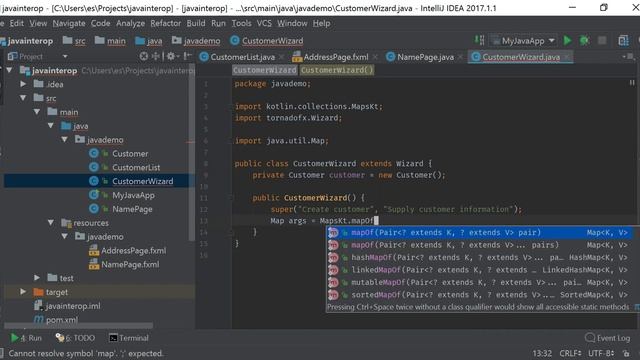The image size is (640, 360).
Task: Close the NamePage.java tab
Action: click(460, 57)
